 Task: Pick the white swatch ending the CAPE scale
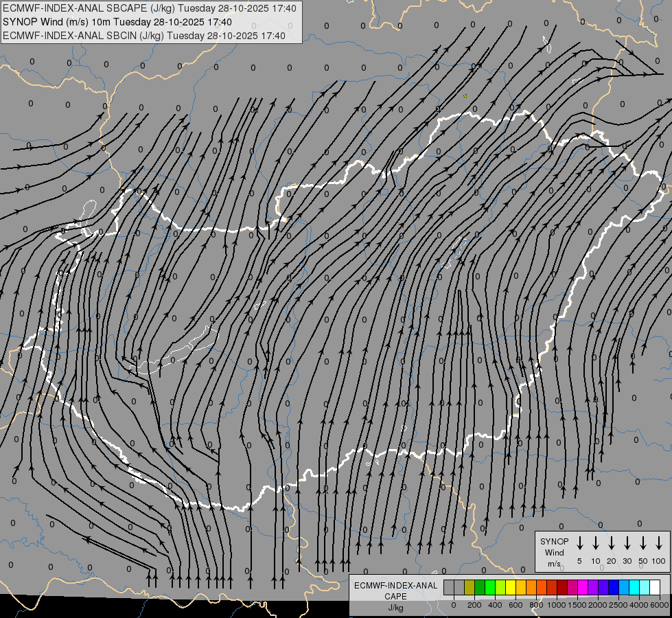654,587
